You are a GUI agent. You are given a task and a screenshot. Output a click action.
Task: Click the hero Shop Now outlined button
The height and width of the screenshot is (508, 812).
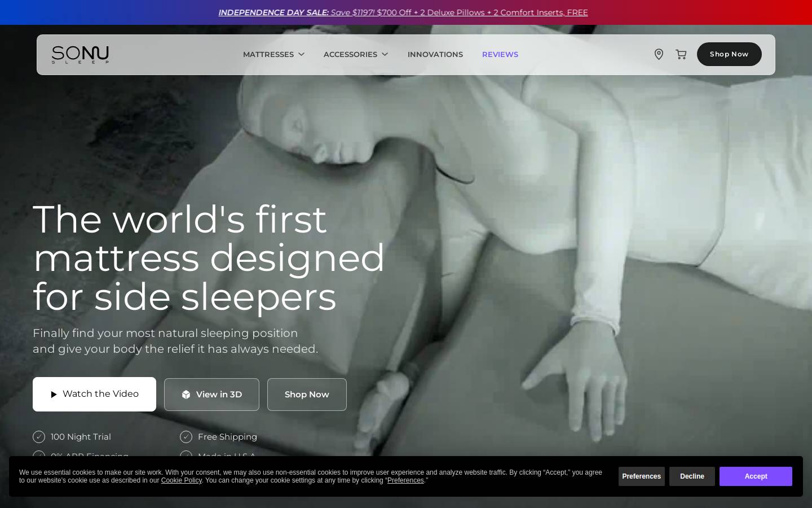click(307, 395)
